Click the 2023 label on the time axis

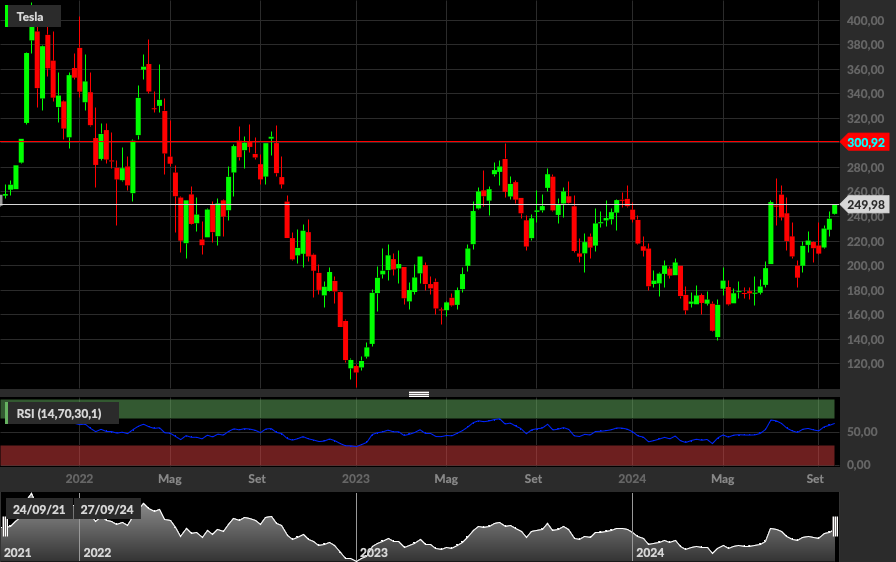point(355,479)
